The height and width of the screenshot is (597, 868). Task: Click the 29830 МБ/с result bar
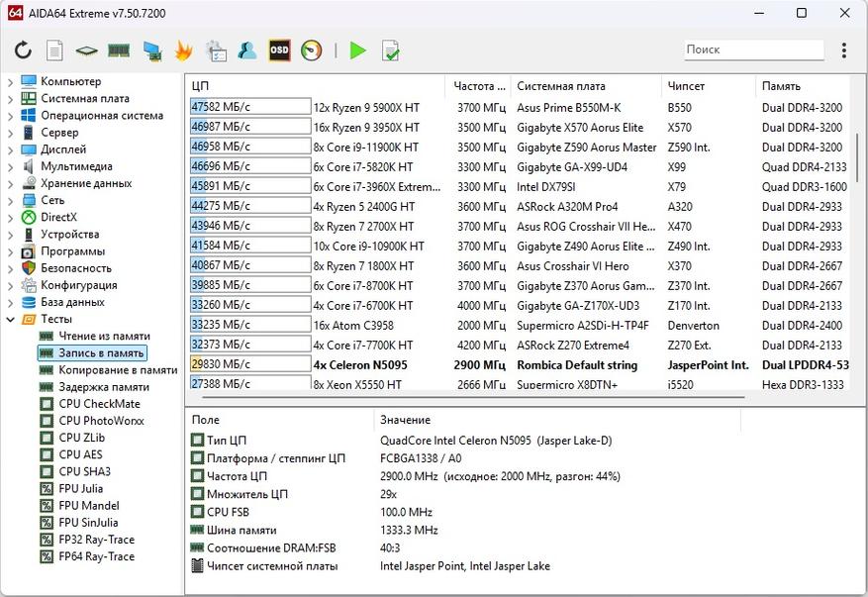(250, 364)
